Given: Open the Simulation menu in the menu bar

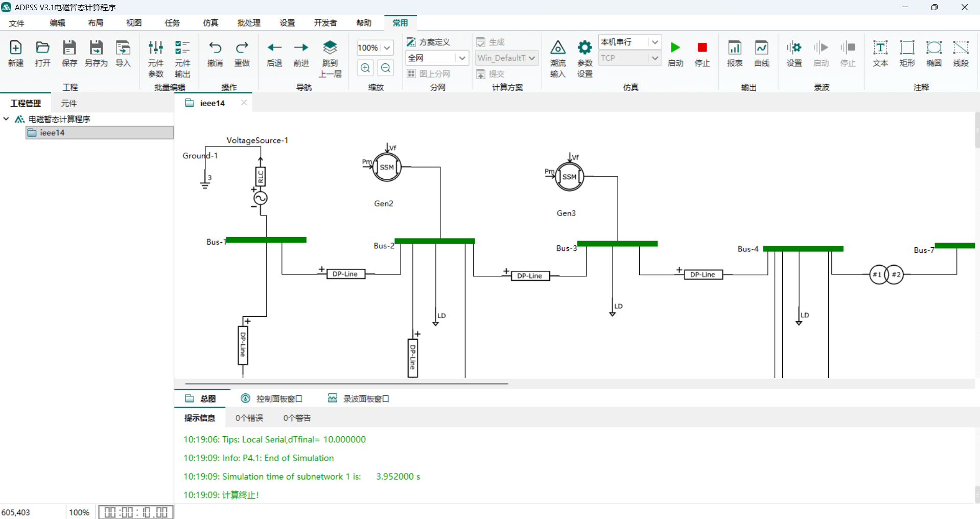Looking at the screenshot, I should (210, 23).
